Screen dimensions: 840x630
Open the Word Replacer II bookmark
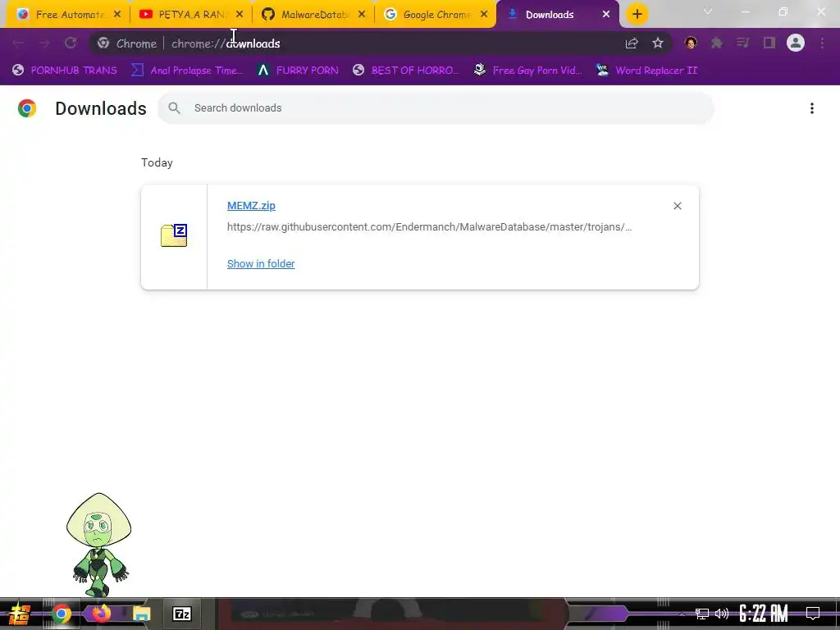pyautogui.click(x=647, y=71)
